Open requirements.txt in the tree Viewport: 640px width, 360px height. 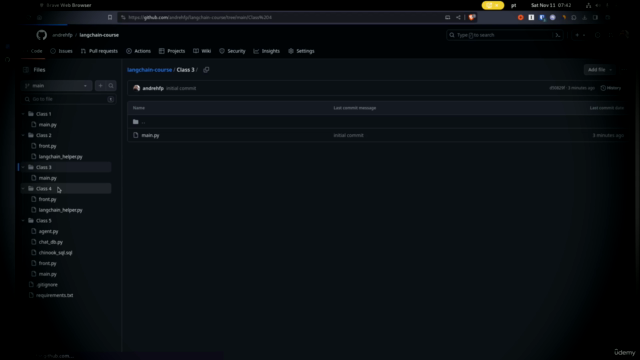click(54, 295)
